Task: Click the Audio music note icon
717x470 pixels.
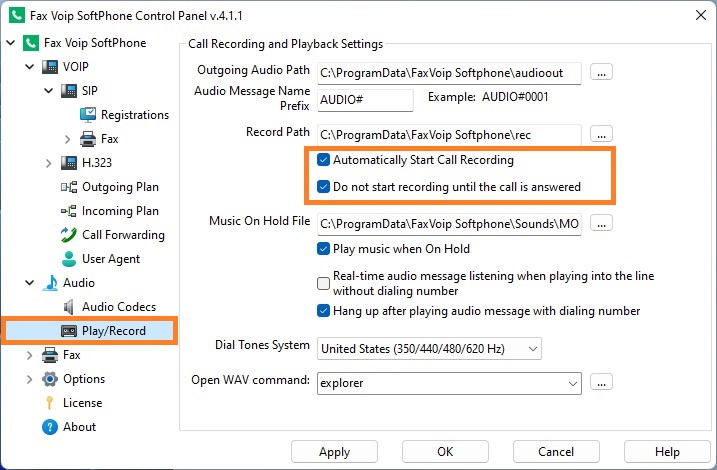Action: 50,283
